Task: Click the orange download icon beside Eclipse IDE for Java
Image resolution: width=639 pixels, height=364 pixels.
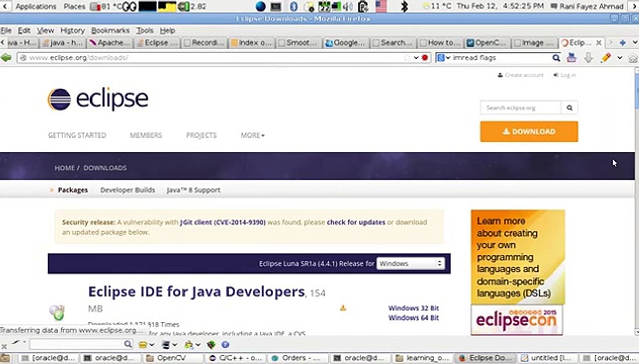Action: pos(343,308)
